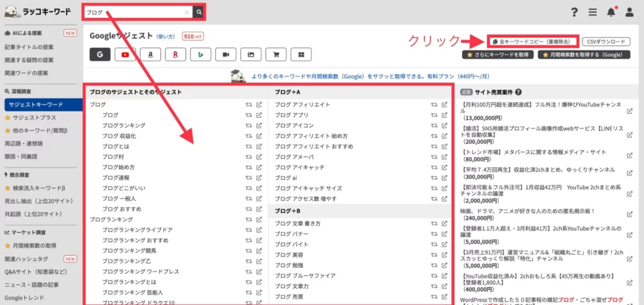Open 記事タイトルの提案 in sidebar

coord(29,47)
